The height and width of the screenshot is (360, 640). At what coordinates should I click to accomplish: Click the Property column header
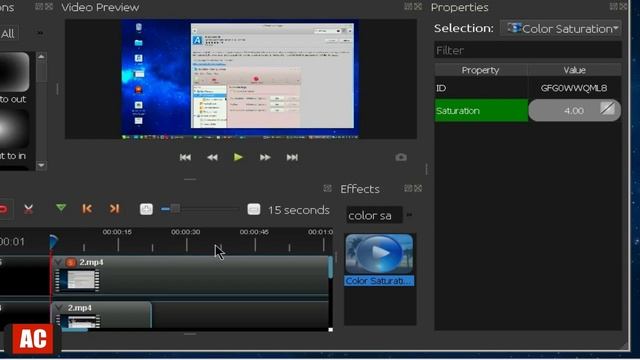pos(480,70)
